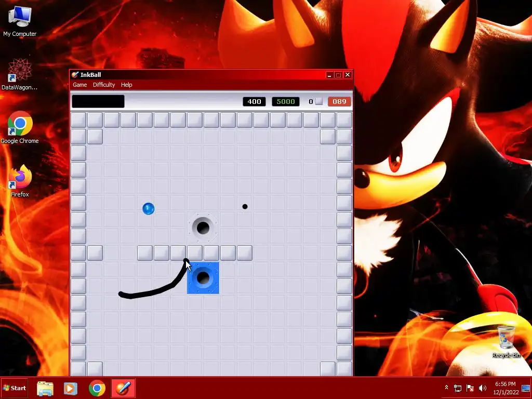Close the InkBall window

pyautogui.click(x=348, y=75)
